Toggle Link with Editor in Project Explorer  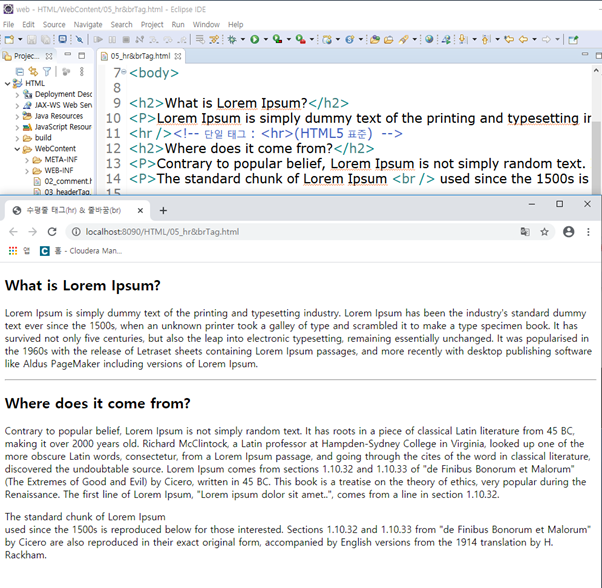coord(33,72)
